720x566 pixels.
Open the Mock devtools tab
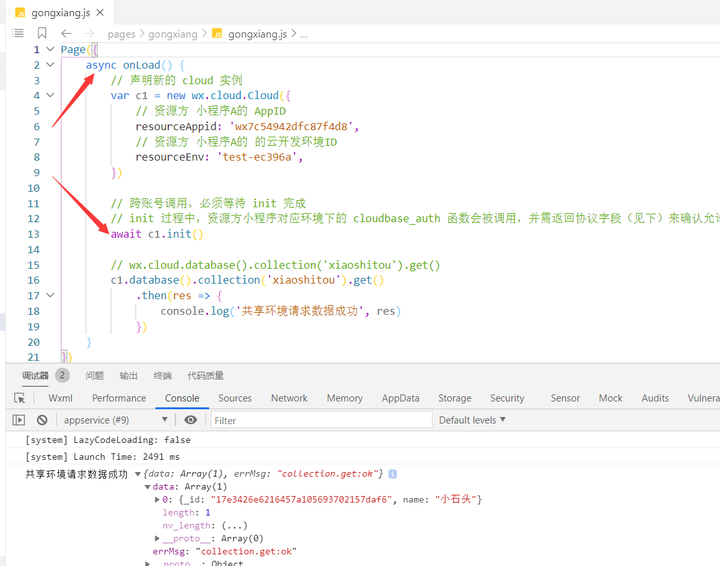pyautogui.click(x=610, y=398)
